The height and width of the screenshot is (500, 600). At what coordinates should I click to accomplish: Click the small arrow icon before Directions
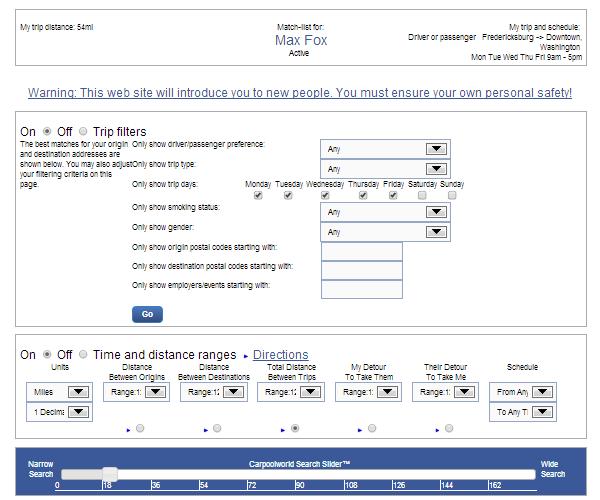245,356
